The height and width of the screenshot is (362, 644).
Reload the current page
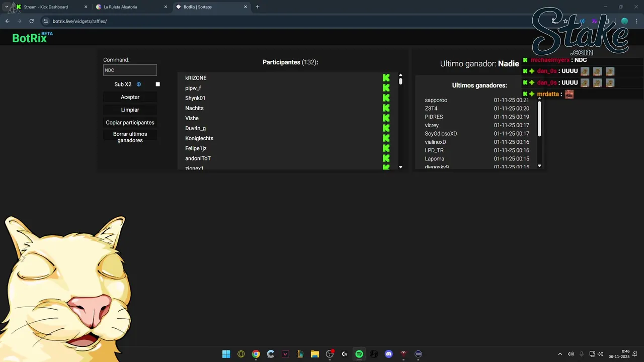pyautogui.click(x=31, y=21)
